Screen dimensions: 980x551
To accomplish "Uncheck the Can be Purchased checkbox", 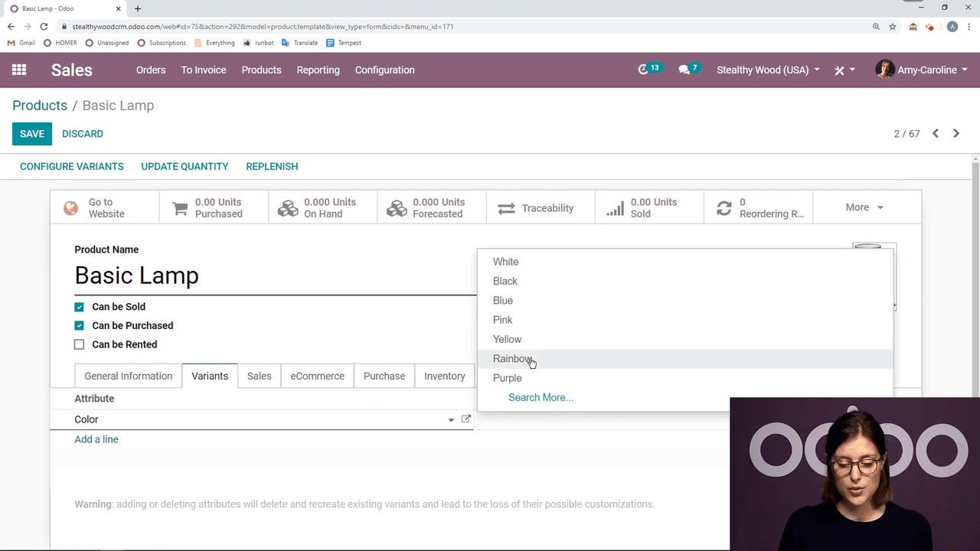I will 79,326.
